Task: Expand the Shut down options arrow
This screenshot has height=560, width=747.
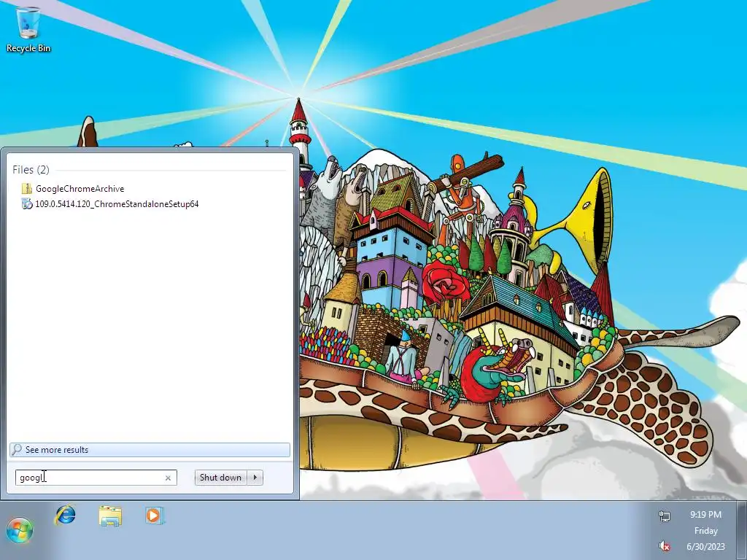Action: [x=255, y=478]
